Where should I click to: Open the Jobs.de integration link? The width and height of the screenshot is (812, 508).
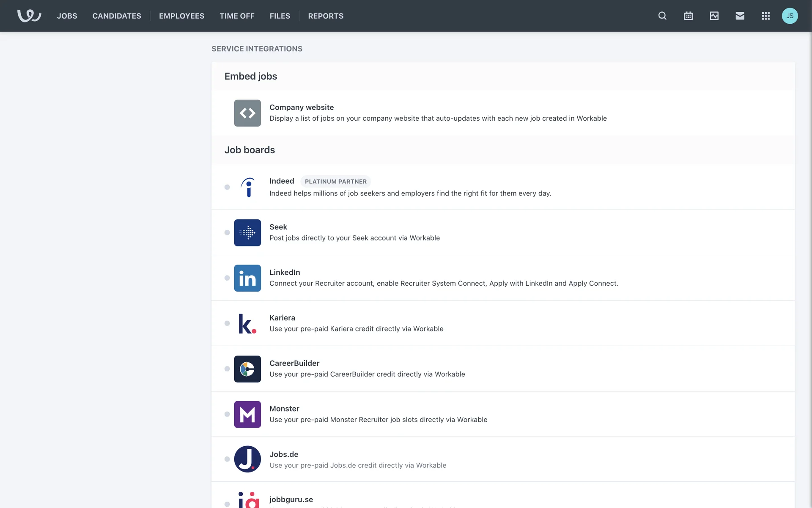tap(284, 454)
